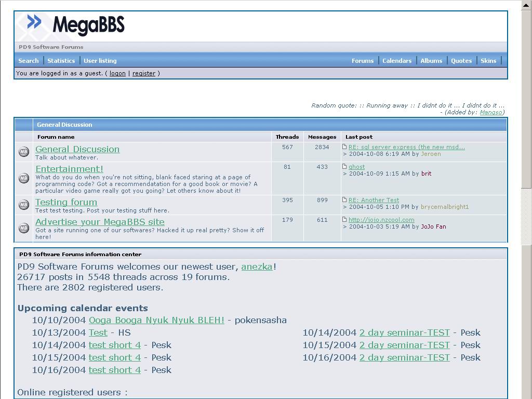Open the Albums section
Screen dimensions: 532x399
pyautogui.click(x=431, y=61)
